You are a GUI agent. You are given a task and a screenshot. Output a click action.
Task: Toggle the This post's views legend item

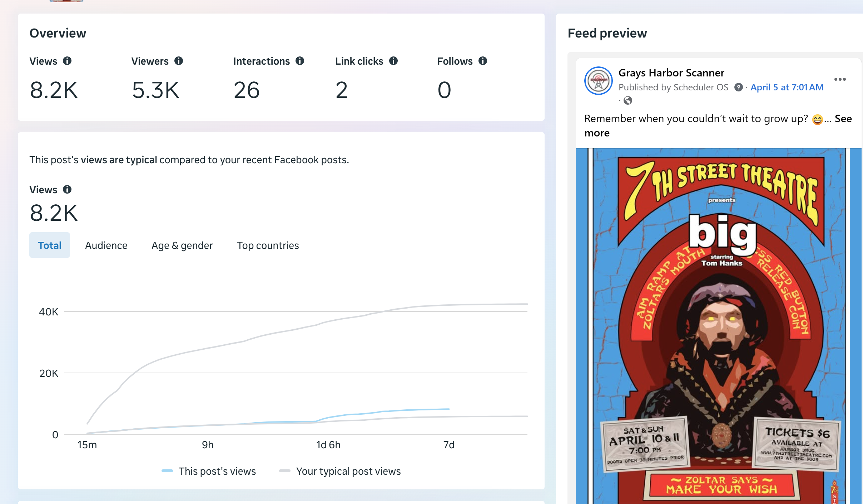209,471
